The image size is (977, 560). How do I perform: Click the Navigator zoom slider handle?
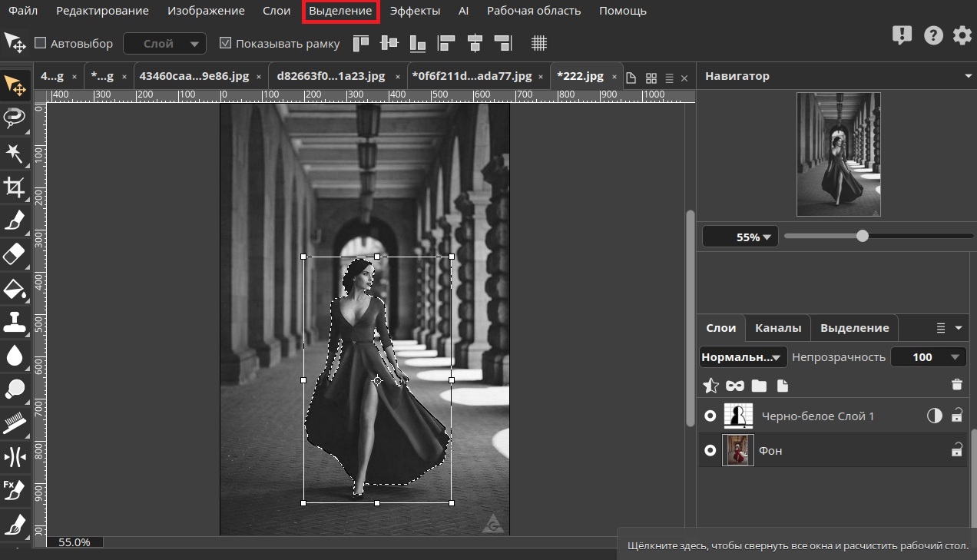[x=863, y=236]
